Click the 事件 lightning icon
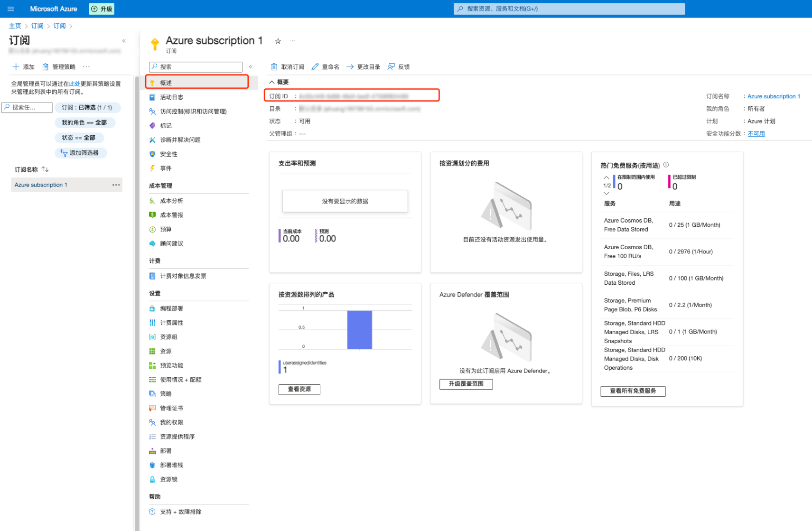Image resolution: width=812 pixels, height=531 pixels. [152, 168]
